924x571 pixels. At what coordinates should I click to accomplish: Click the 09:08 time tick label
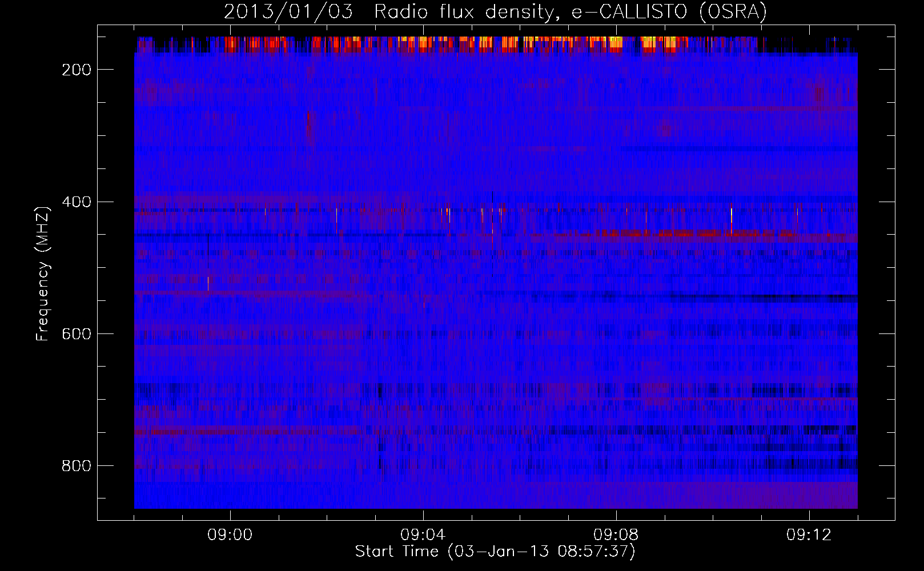point(616,535)
